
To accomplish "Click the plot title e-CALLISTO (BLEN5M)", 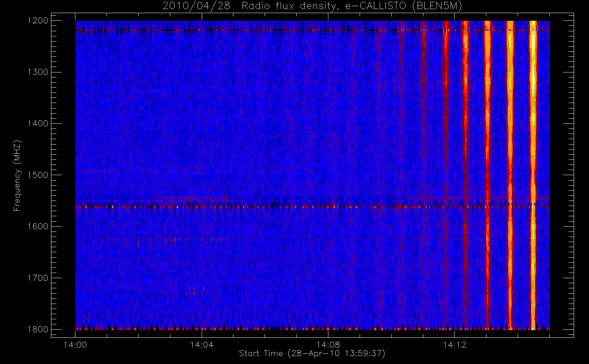I will [404, 6].
